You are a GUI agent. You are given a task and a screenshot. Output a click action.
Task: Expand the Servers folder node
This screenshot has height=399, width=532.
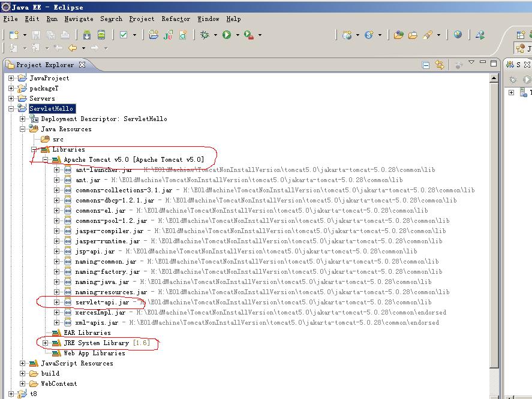coord(11,98)
